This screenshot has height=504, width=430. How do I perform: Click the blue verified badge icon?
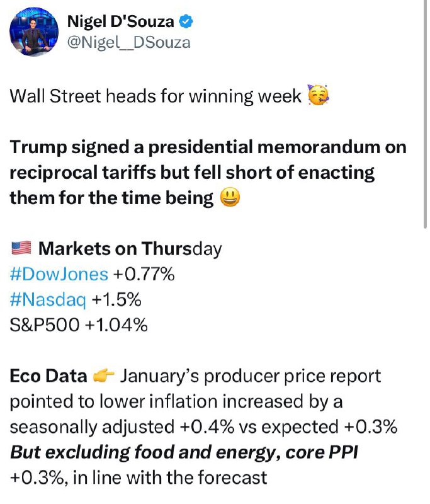pos(186,22)
